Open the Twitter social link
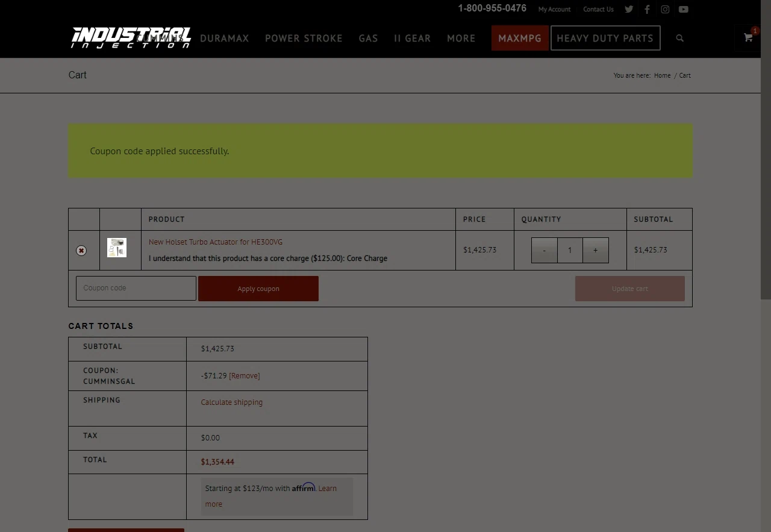 pyautogui.click(x=629, y=9)
